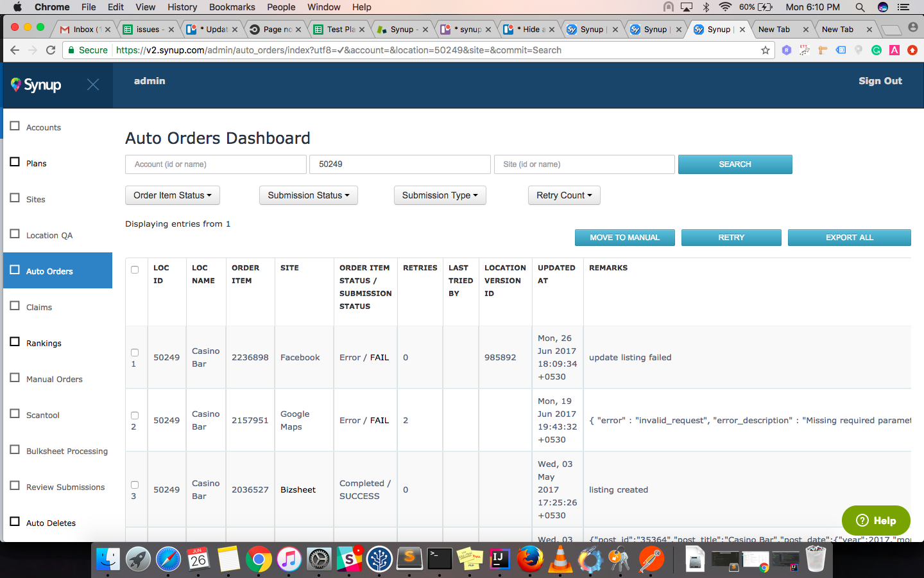Close the sidebar with the X icon
Viewport: 924px width, 578px height.
point(93,85)
